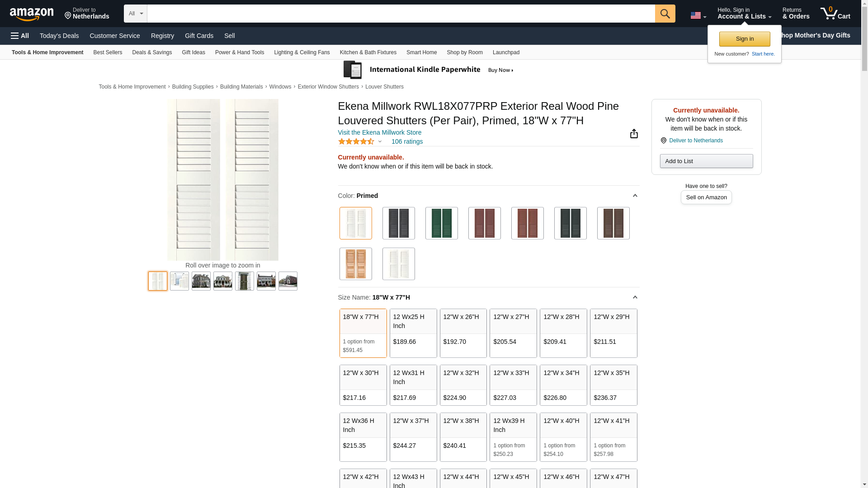The height and width of the screenshot is (488, 868).
Task: Collapse the Color section chevron
Action: coord(635,196)
